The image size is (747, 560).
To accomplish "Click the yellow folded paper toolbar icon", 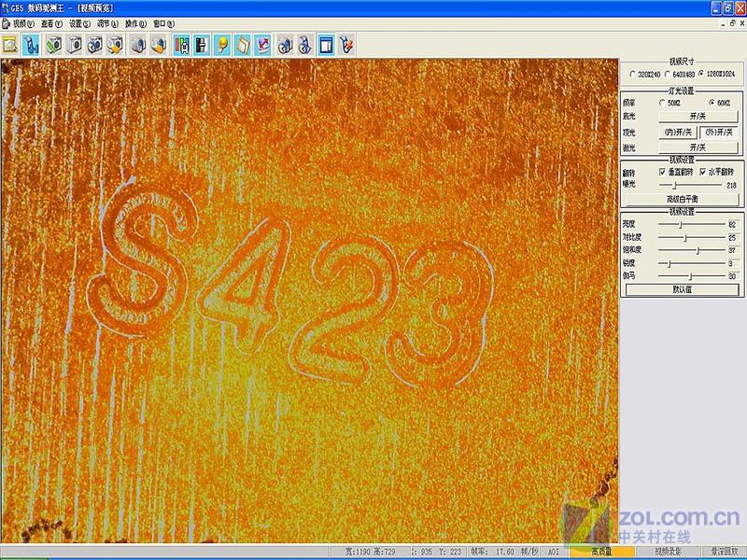I will (243, 45).
